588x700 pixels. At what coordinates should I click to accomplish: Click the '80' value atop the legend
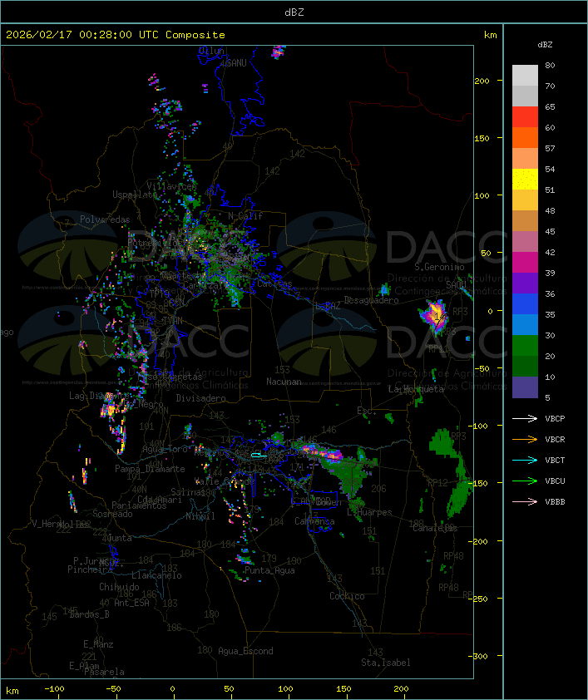pyautogui.click(x=550, y=65)
